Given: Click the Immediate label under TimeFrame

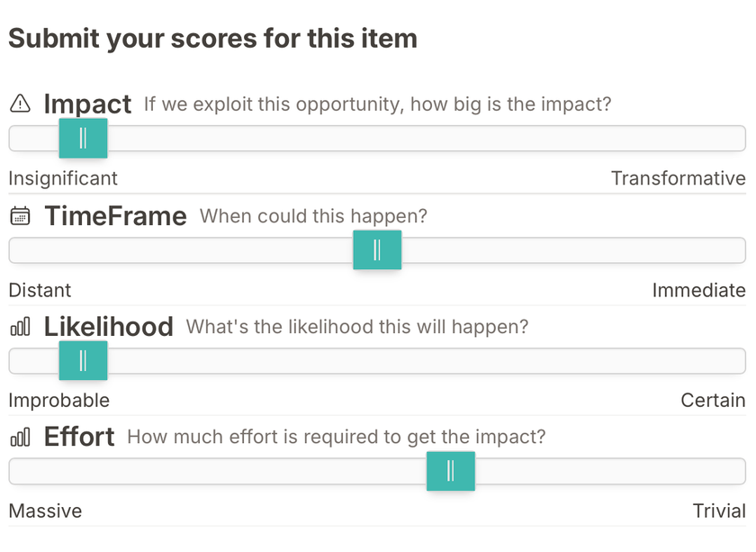Looking at the screenshot, I should coord(698,290).
